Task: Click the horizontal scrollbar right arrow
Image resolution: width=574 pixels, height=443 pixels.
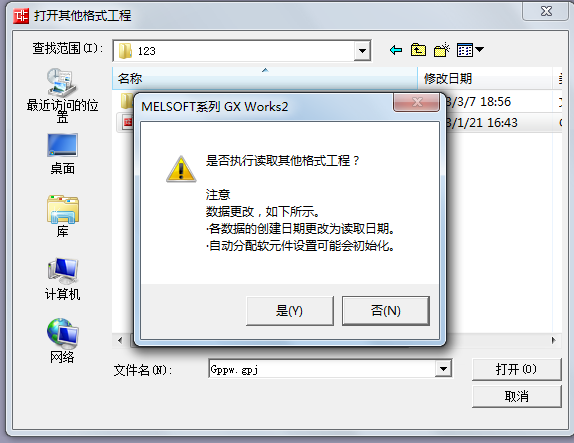Action: (554, 340)
